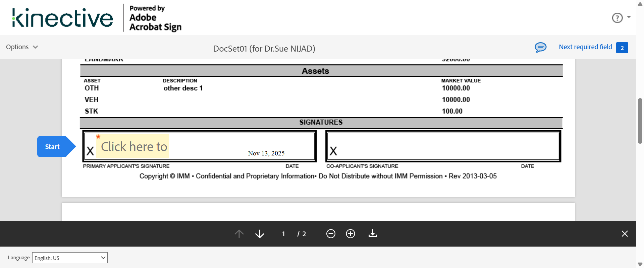Click the SIGNATURES section header

pos(321,122)
